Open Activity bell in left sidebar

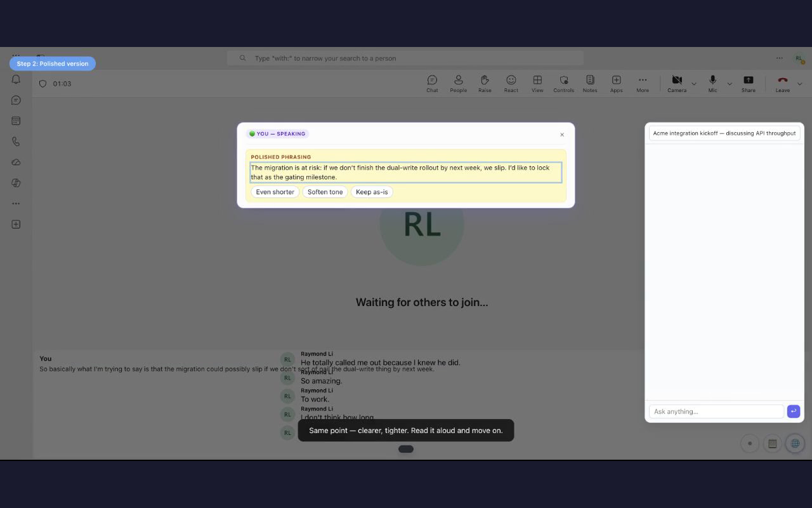pyautogui.click(x=16, y=79)
